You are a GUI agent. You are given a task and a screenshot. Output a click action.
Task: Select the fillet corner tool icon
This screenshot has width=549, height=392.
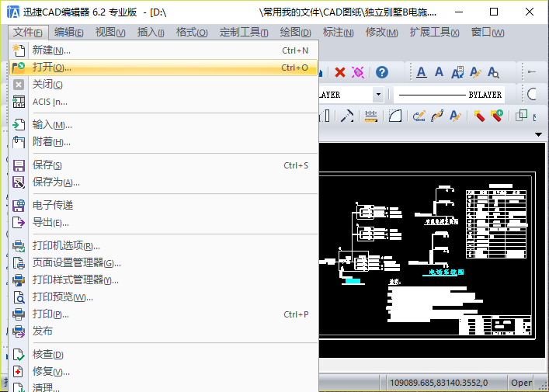[395, 116]
